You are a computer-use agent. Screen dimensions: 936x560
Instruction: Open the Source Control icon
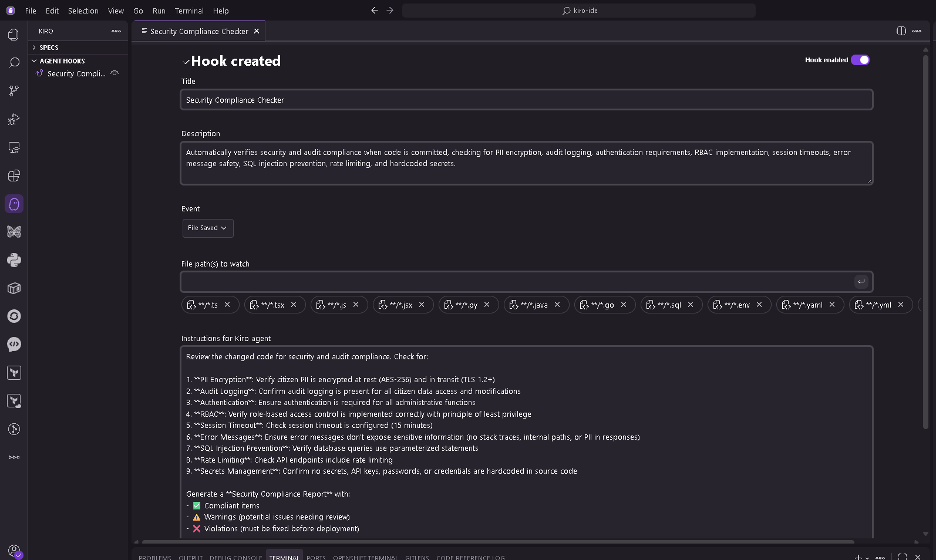14,91
